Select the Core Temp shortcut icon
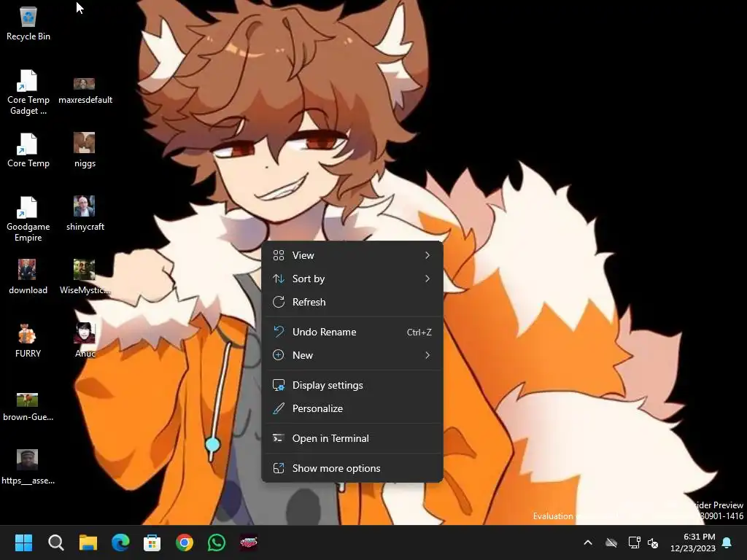747x560 pixels. (x=28, y=150)
